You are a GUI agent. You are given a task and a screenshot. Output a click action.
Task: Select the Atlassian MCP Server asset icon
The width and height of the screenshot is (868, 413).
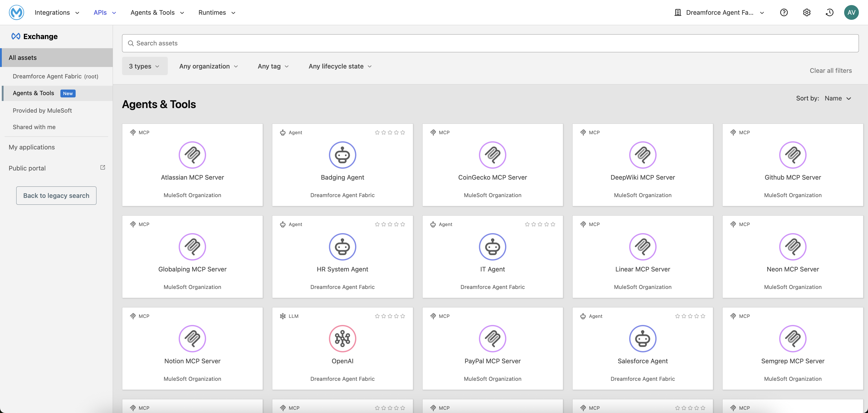coord(192,155)
